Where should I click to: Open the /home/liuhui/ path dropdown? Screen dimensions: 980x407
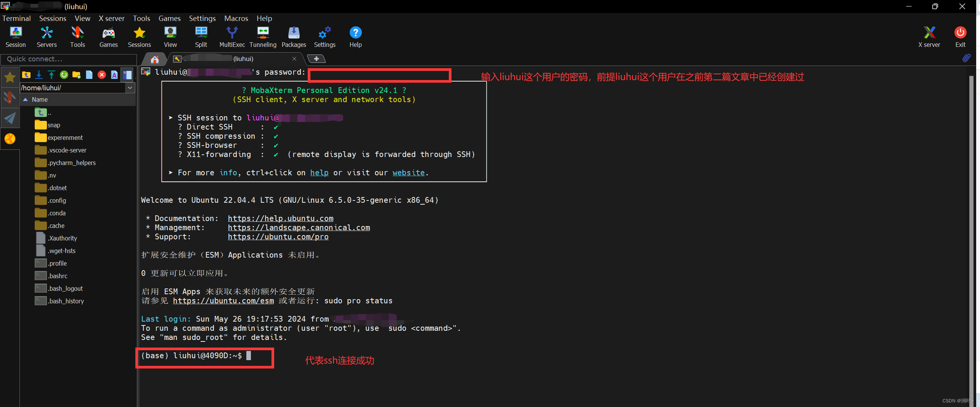(x=130, y=88)
